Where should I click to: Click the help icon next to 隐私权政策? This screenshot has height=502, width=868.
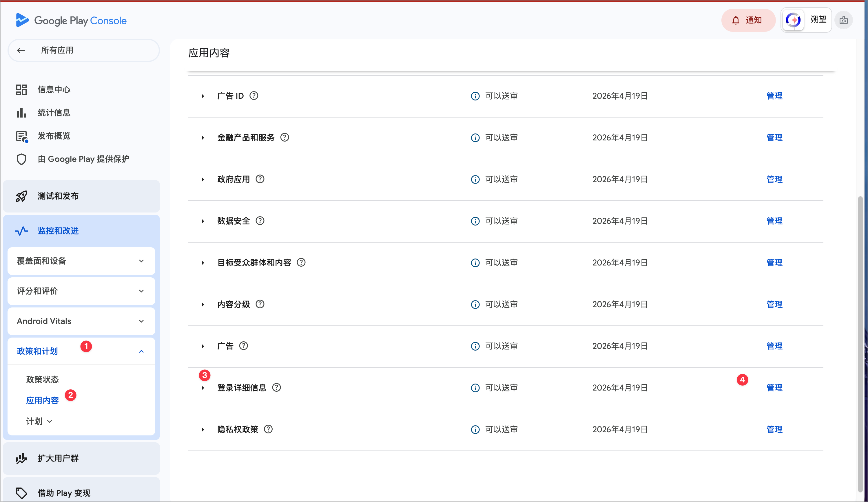tap(268, 429)
